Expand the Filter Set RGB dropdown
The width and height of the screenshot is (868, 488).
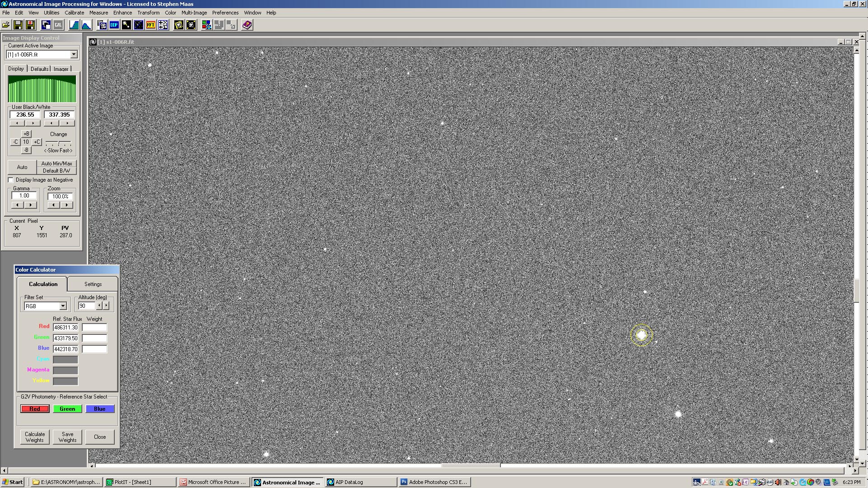63,306
